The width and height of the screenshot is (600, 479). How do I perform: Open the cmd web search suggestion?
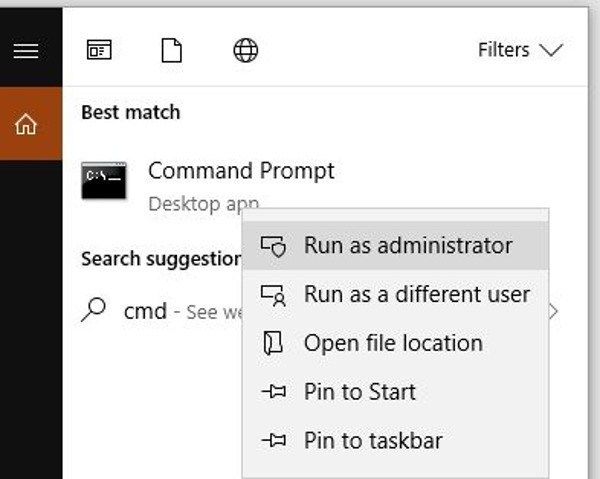162,311
